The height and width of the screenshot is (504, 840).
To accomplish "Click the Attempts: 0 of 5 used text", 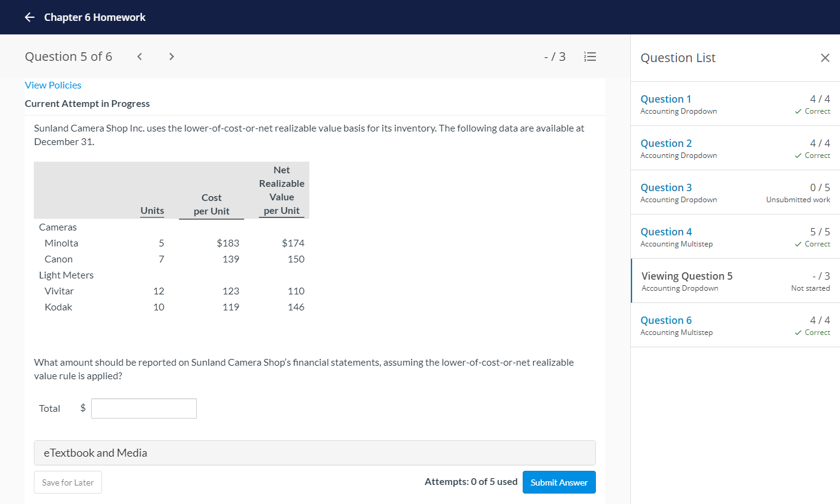I will [471, 482].
